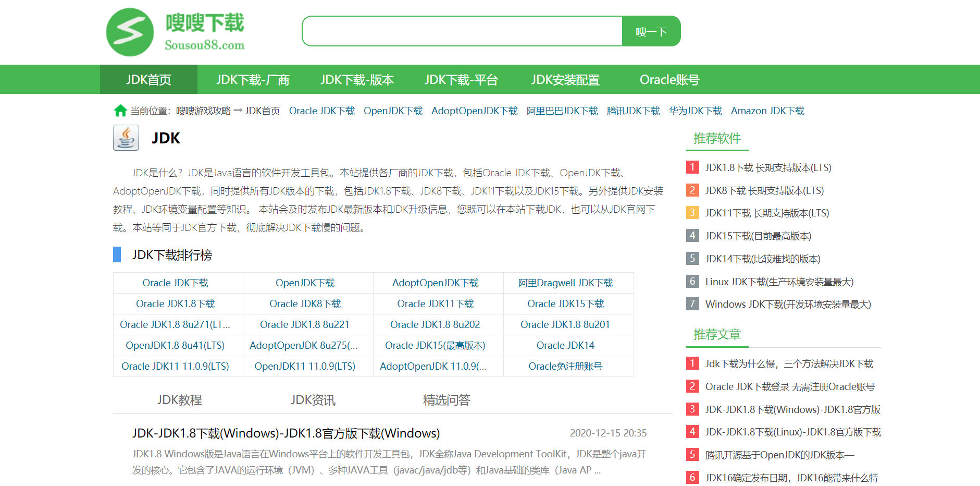Click AdoptOpenJDK下载 link in breadcrumb bar

tap(475, 111)
